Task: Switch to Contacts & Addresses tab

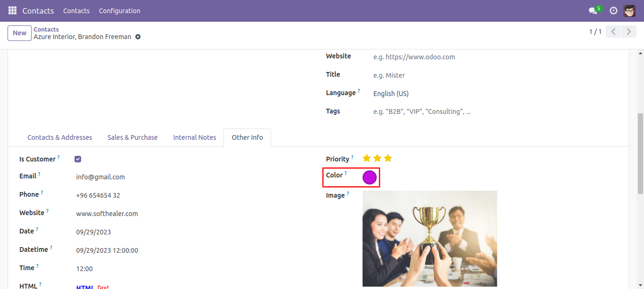Action: click(x=60, y=137)
